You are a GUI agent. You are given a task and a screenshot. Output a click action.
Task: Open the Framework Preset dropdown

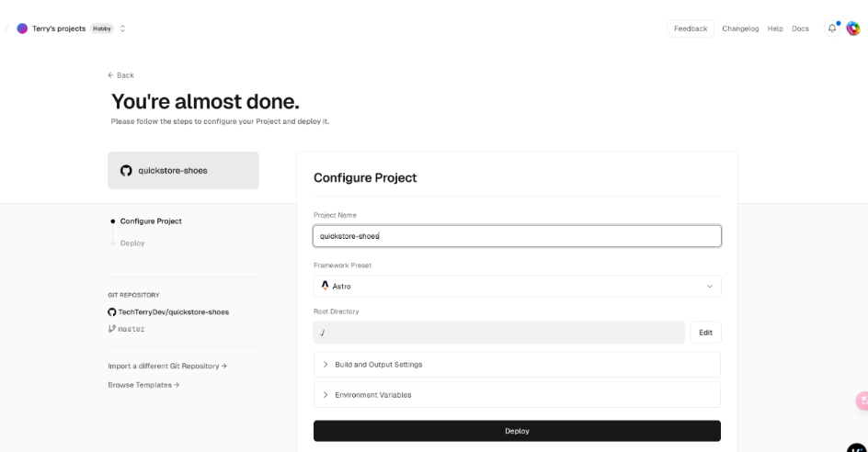point(517,286)
